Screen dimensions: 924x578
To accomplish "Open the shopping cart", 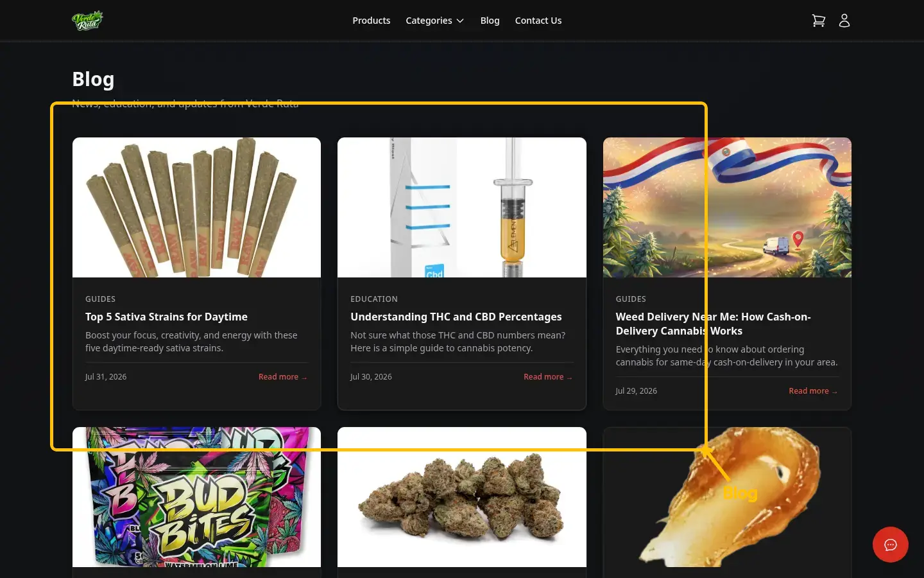I will [x=818, y=21].
